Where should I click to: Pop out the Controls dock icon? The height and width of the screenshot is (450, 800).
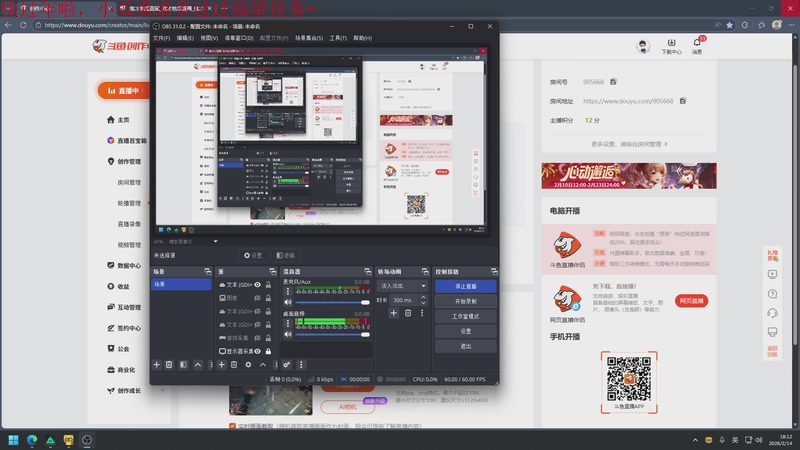click(x=494, y=271)
